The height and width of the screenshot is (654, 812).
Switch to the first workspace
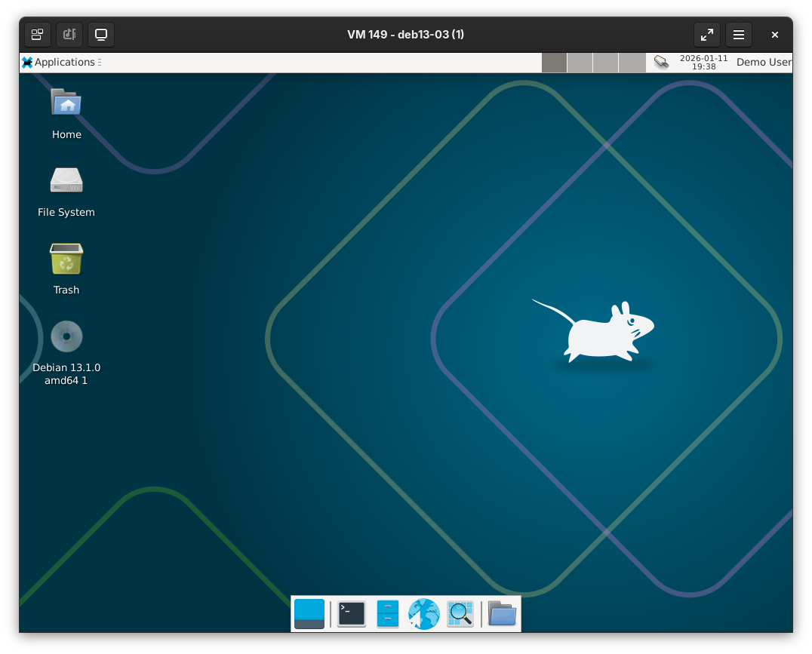click(555, 63)
